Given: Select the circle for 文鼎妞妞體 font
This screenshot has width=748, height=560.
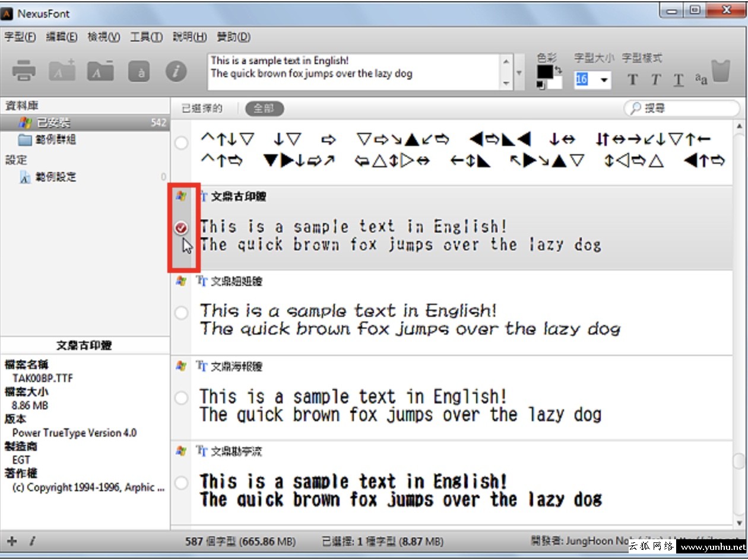Looking at the screenshot, I should point(182,313).
